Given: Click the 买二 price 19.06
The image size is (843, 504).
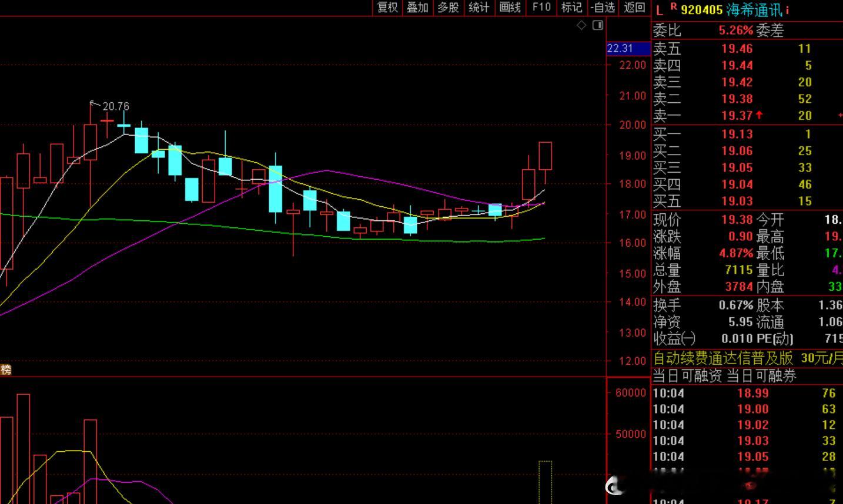Looking at the screenshot, I should pos(737,151).
